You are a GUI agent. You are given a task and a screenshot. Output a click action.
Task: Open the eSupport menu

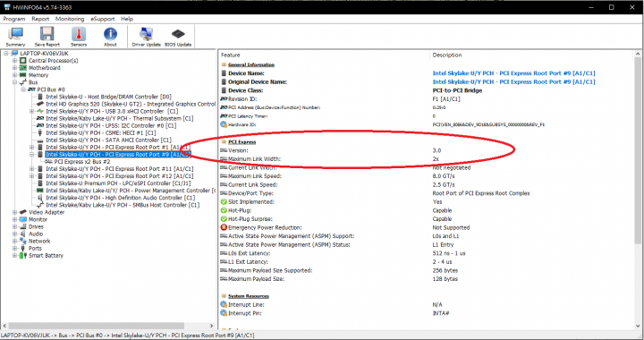pos(103,19)
